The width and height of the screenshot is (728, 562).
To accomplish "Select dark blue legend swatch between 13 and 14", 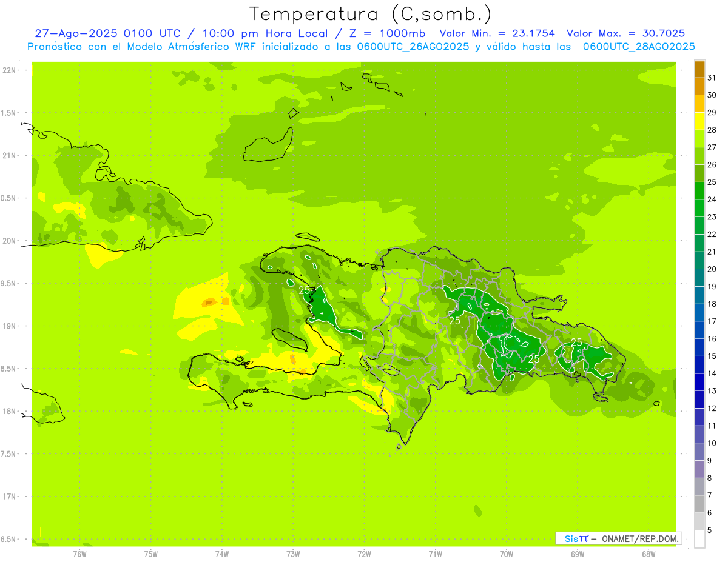I will coord(699,382).
